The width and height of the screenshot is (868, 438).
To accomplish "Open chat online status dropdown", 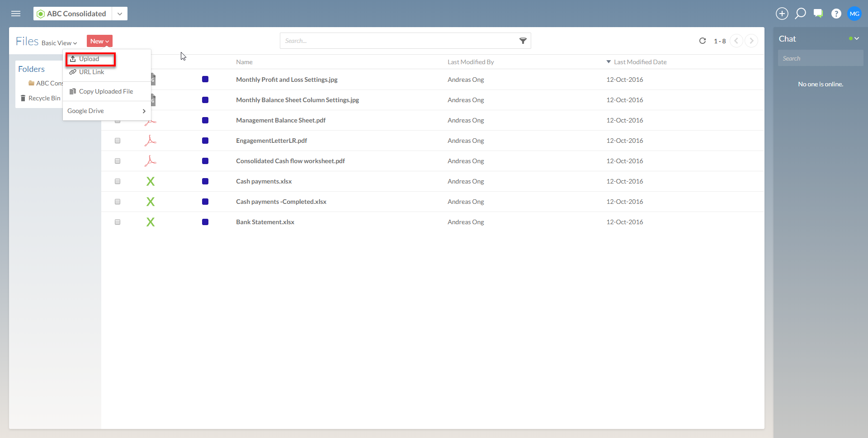I will [x=854, y=38].
